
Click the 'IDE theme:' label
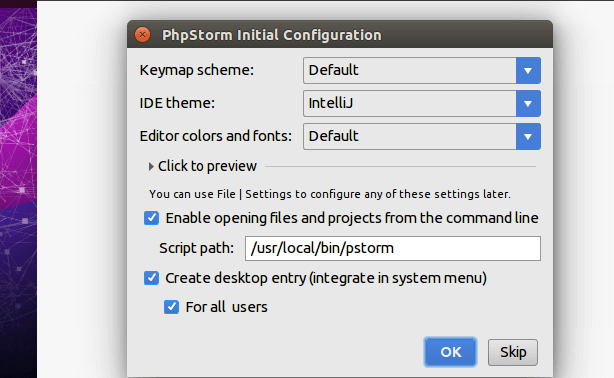(177, 103)
